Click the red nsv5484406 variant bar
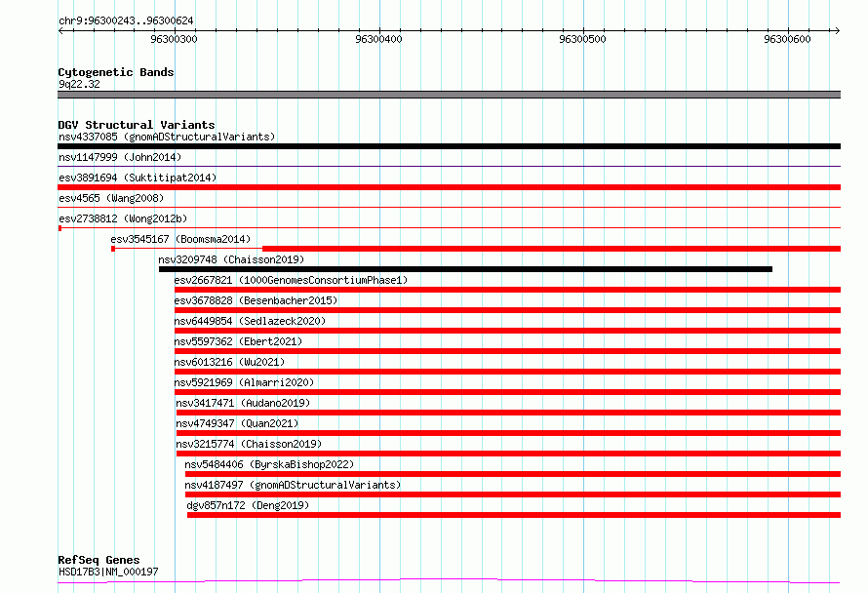The image size is (868, 593). [513, 474]
